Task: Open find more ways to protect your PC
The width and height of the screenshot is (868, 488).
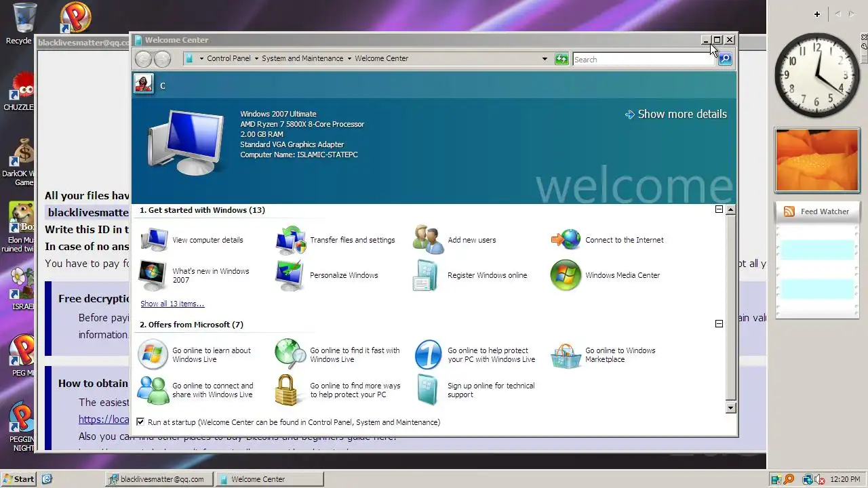Action: click(338, 390)
